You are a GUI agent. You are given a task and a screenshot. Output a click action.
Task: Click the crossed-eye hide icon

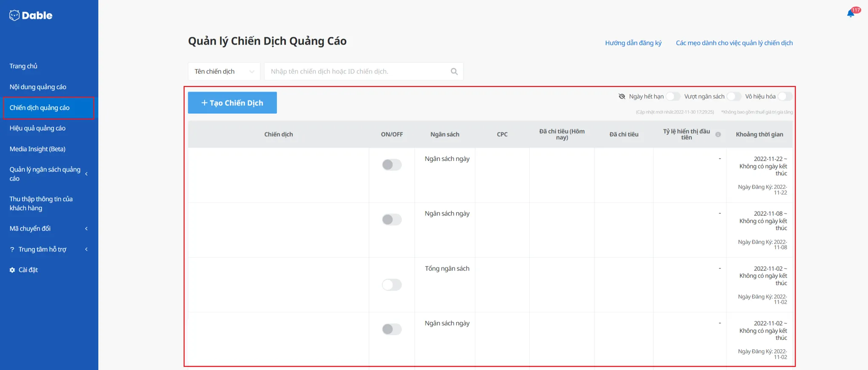pos(622,97)
